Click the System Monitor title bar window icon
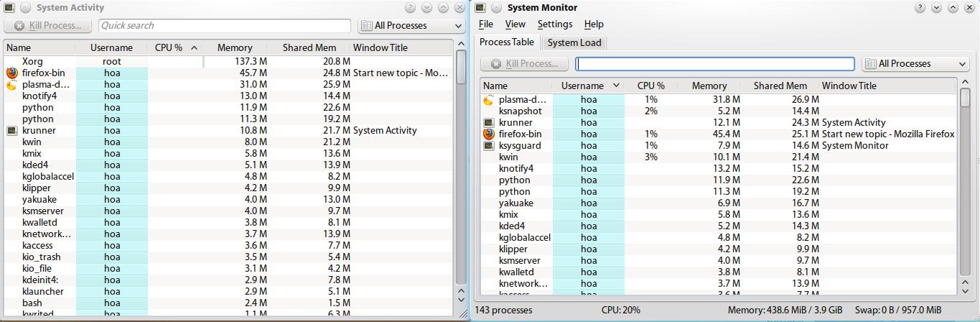 pos(480,8)
